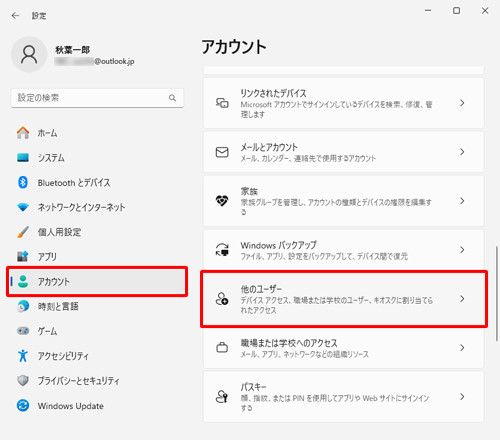Click the Windows Update sync icon

23,405
